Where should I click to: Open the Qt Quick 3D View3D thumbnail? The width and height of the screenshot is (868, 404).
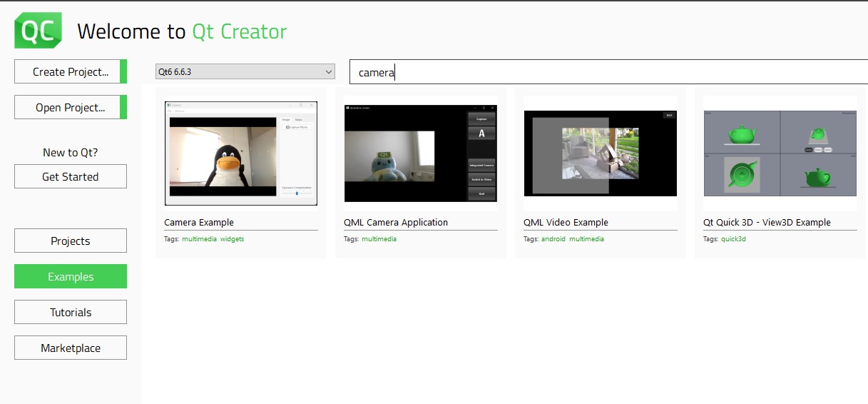[x=780, y=154]
